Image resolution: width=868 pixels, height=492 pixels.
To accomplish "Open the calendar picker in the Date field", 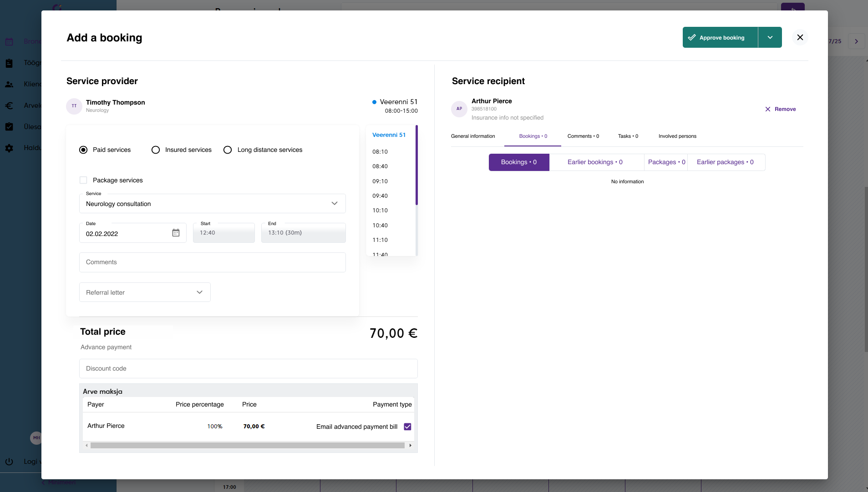I will click(176, 233).
